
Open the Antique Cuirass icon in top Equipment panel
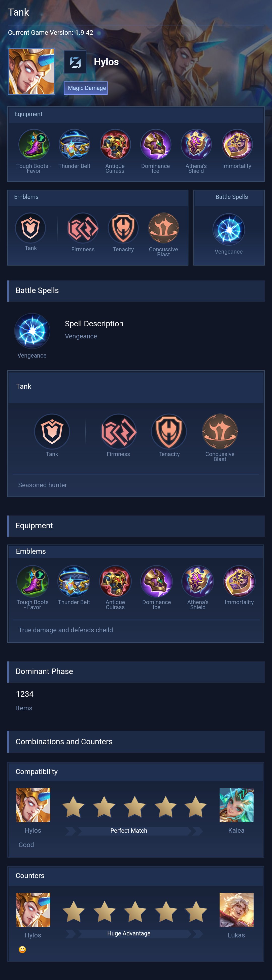[115, 145]
